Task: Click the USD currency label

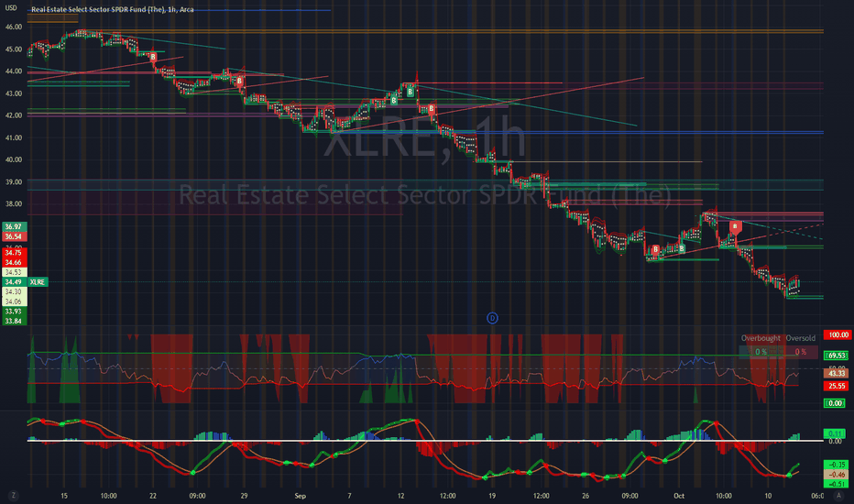Action: [x=11, y=8]
